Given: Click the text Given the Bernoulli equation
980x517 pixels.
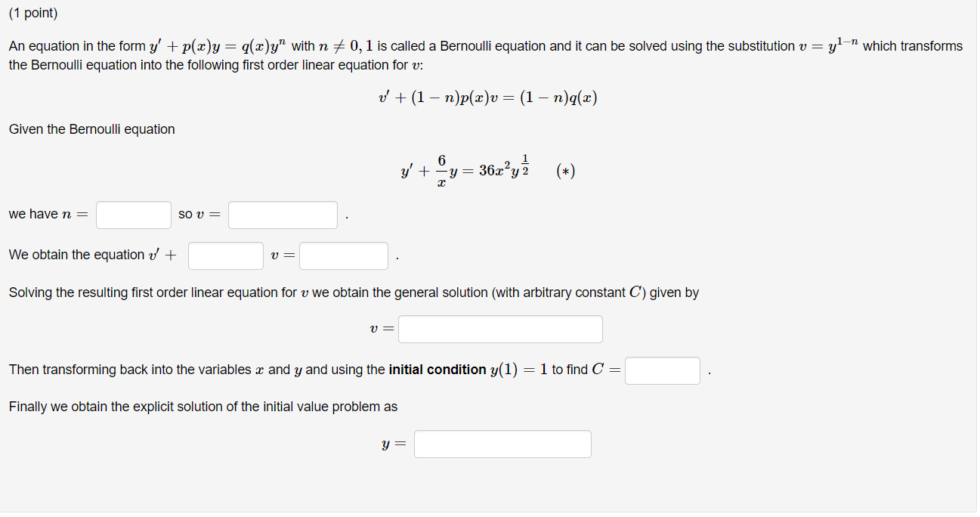Looking at the screenshot, I should pos(91,129).
